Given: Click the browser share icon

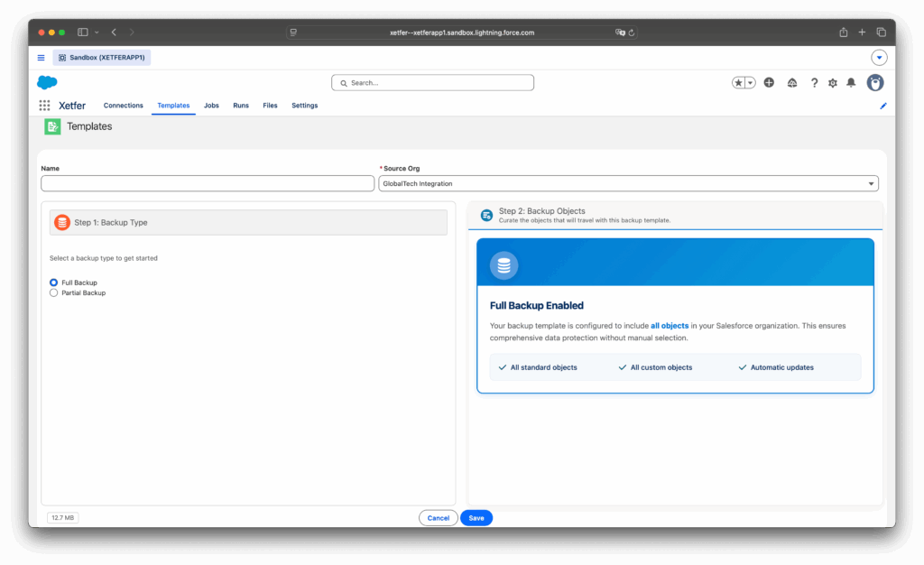Looking at the screenshot, I should tap(844, 32).
